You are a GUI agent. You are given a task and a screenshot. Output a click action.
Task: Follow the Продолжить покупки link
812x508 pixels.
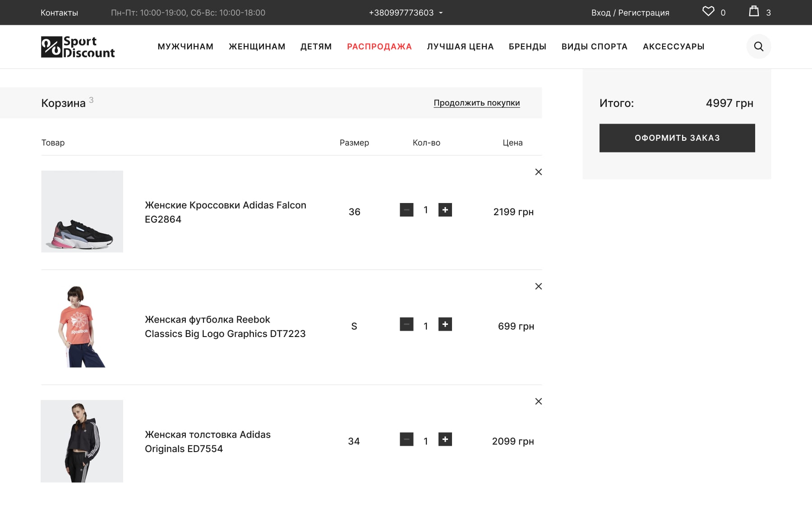(x=477, y=103)
